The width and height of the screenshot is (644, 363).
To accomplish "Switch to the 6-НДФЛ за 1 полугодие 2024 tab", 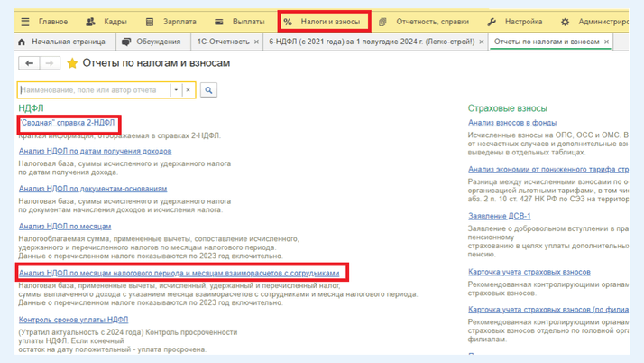I will [x=372, y=42].
